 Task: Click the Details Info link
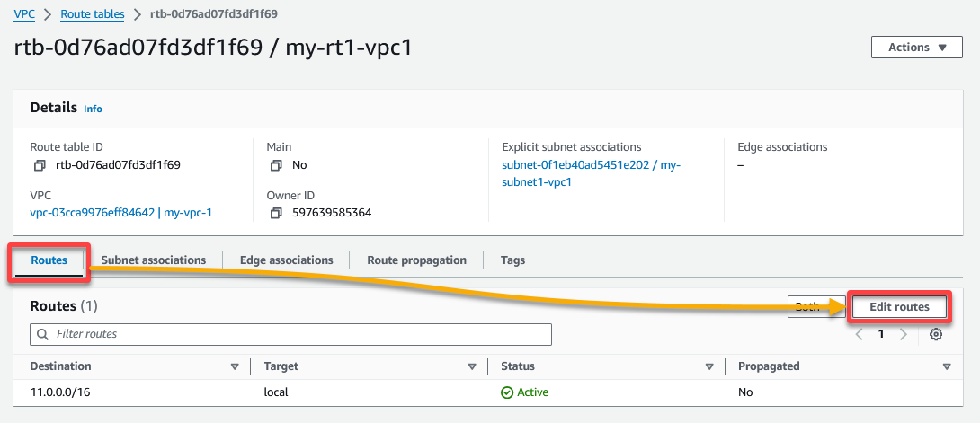tap(93, 109)
